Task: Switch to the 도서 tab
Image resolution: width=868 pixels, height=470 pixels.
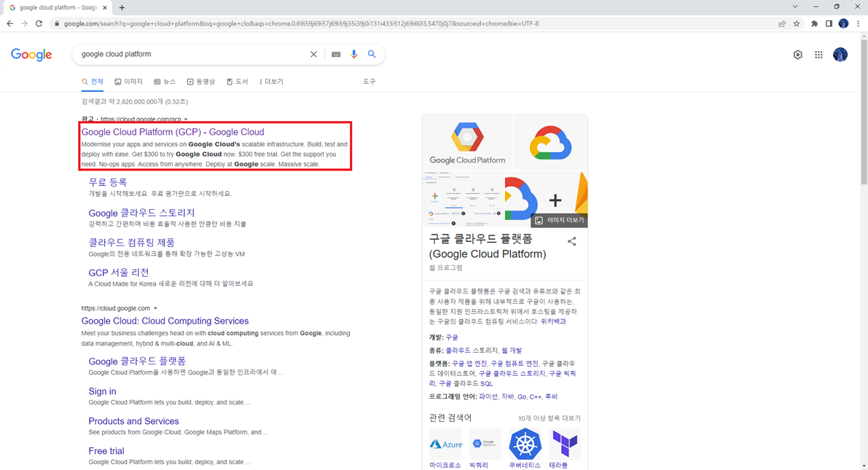Action: click(238, 82)
